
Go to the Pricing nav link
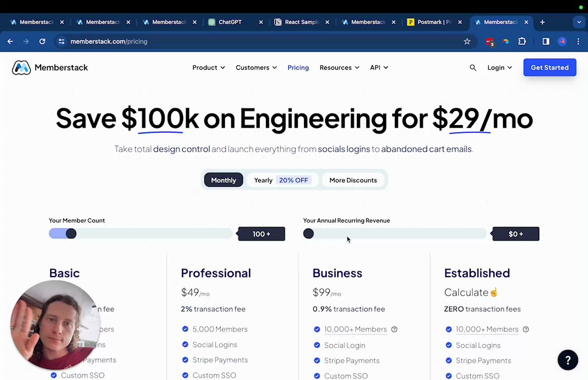tap(298, 68)
